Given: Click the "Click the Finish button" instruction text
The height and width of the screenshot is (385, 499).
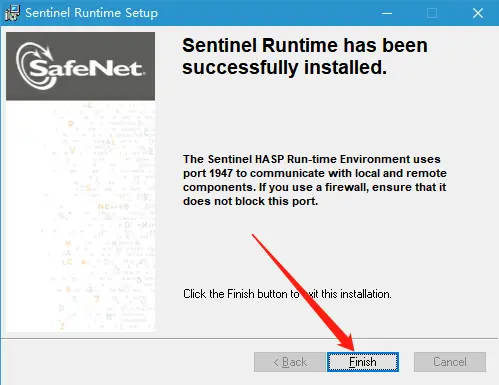Looking at the screenshot, I should pos(237,294).
